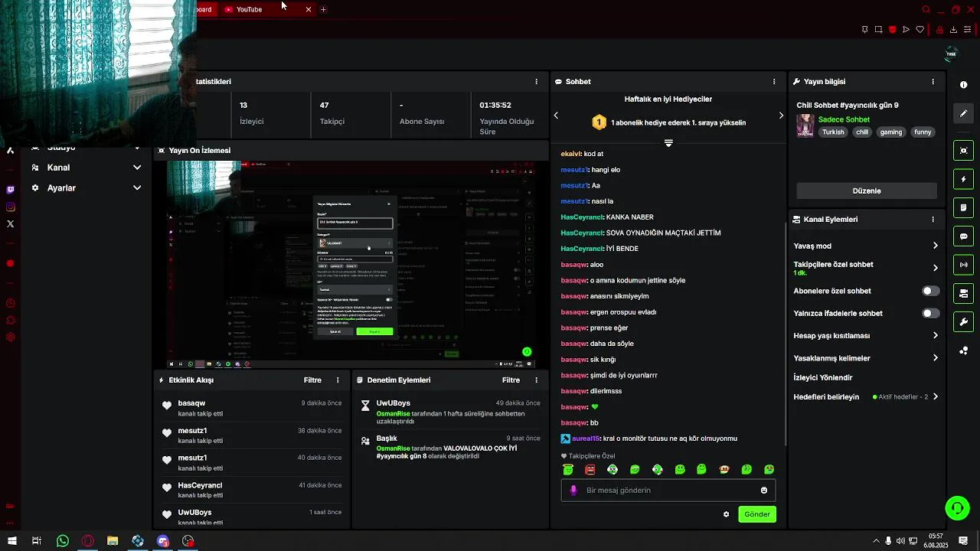
Task: Open the lightning activity feed icon in right toolbar
Action: pyautogui.click(x=964, y=179)
